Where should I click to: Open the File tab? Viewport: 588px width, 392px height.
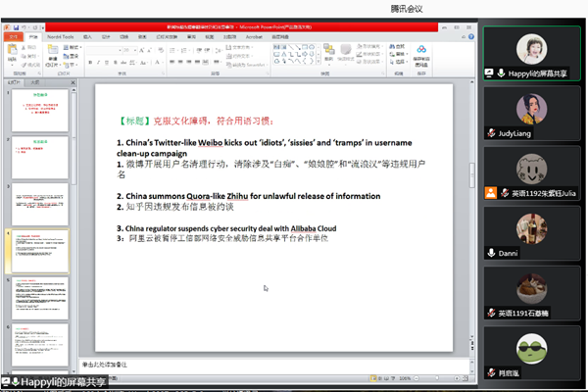pyautogui.click(x=13, y=37)
